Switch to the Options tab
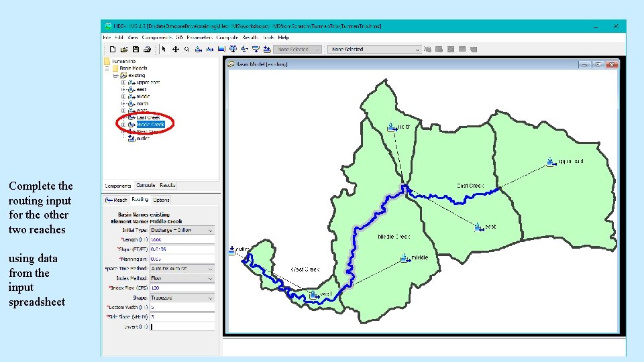 pyautogui.click(x=162, y=200)
